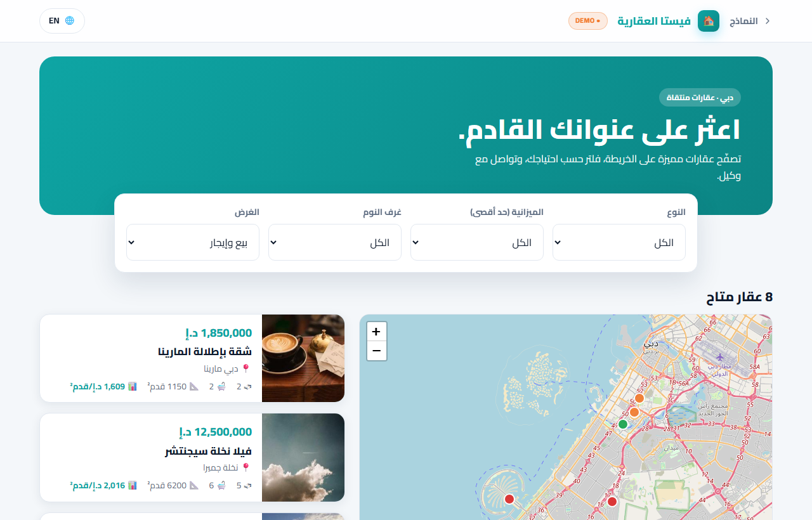Click the bathtub icon in the Palm villa card
Viewport: 812px width, 520px height.
[x=221, y=486]
